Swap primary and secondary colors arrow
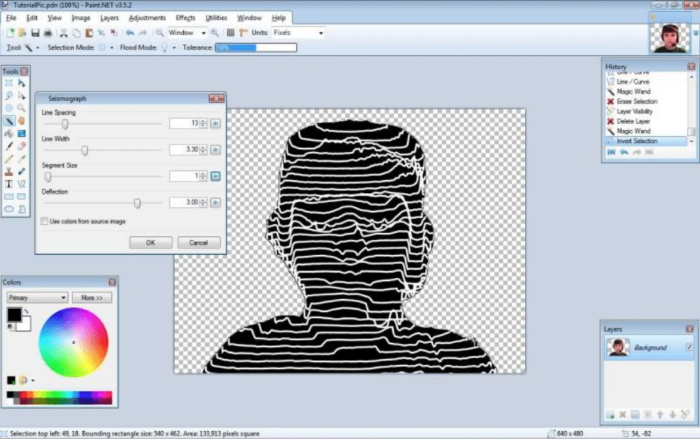700x439 pixels. click(26, 311)
